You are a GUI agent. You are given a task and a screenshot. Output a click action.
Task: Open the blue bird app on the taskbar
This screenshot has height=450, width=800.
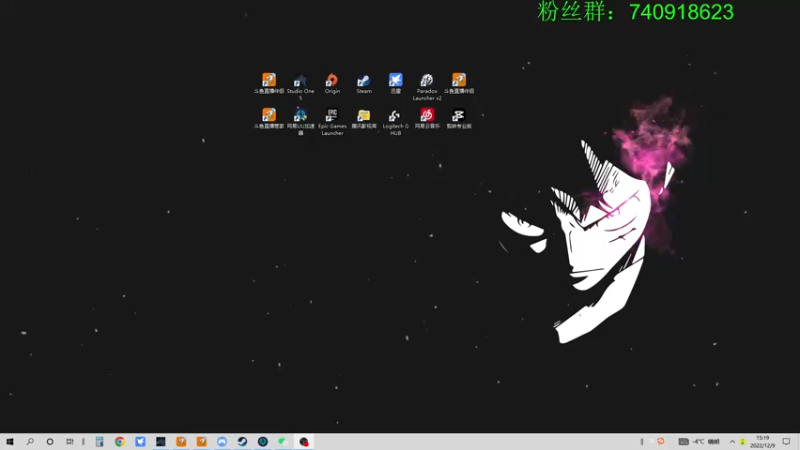(x=140, y=442)
